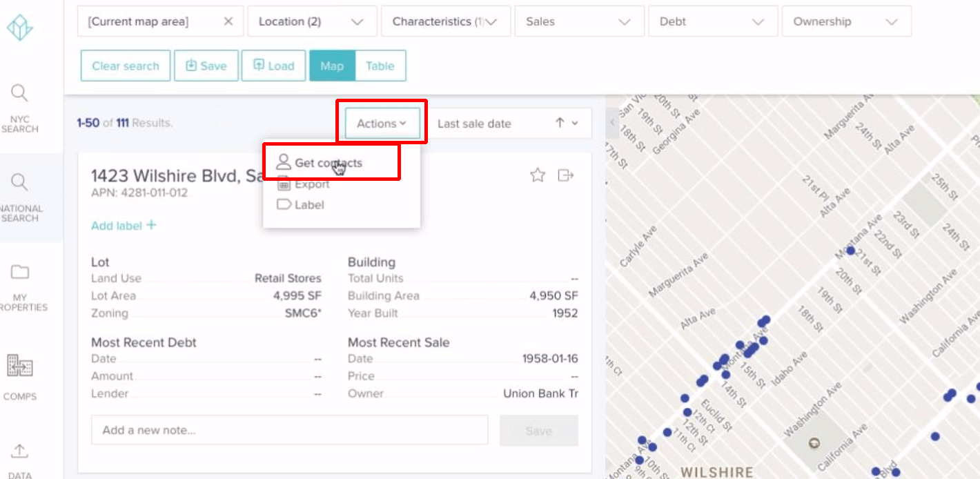The image size is (980, 479).
Task: Remove the Current map area filter
Action: click(x=228, y=21)
